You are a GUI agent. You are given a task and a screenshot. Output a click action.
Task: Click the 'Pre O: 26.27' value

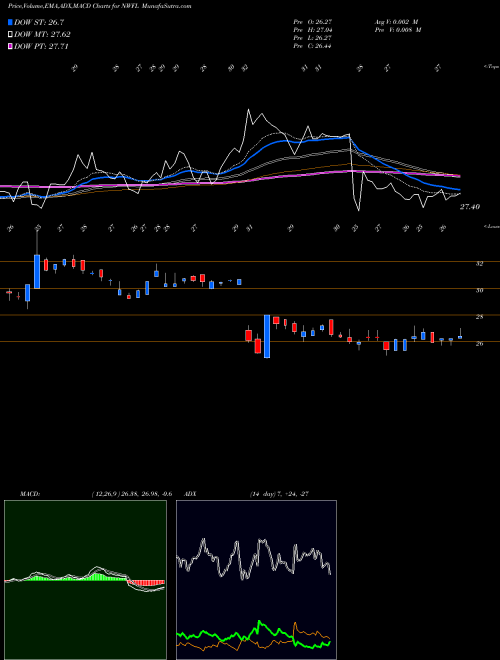[313, 21]
